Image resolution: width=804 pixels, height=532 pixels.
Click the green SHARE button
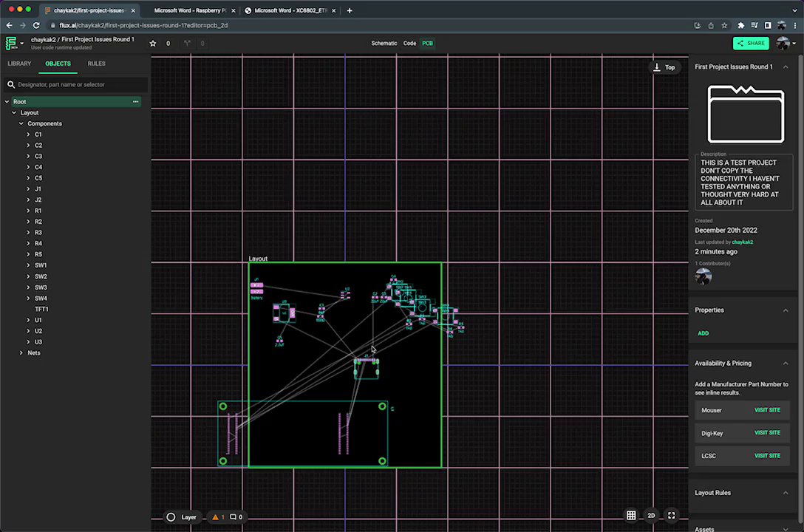(750, 43)
